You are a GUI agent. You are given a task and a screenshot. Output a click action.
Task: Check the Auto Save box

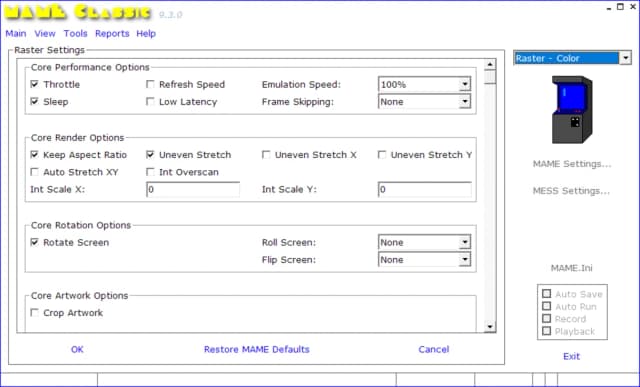click(547, 294)
